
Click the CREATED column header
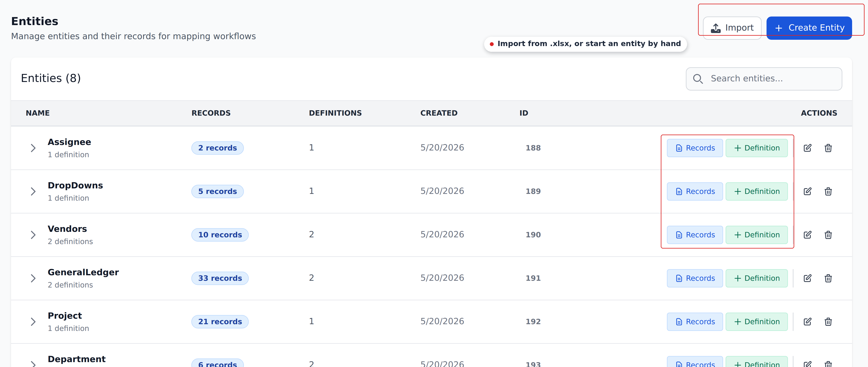[439, 113]
